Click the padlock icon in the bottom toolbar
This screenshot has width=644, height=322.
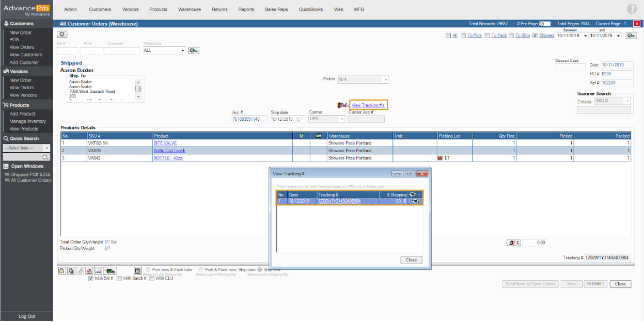[x=62, y=271]
